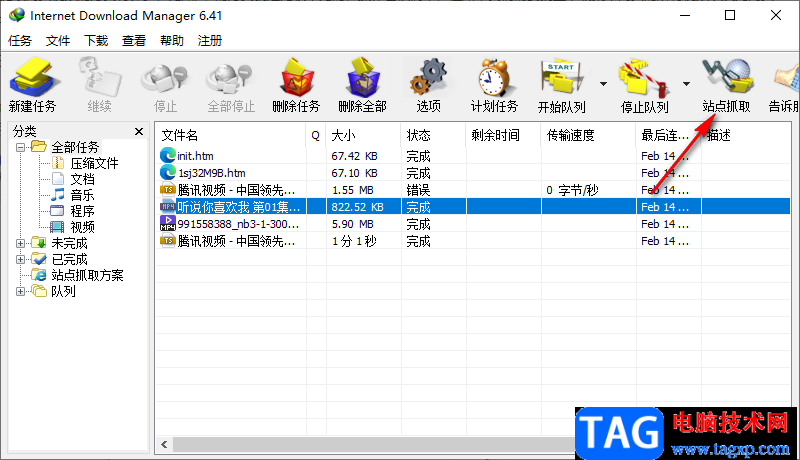Image resolution: width=800 pixels, height=460 pixels.
Task: Sort by 状态 column header
Action: tap(433, 135)
